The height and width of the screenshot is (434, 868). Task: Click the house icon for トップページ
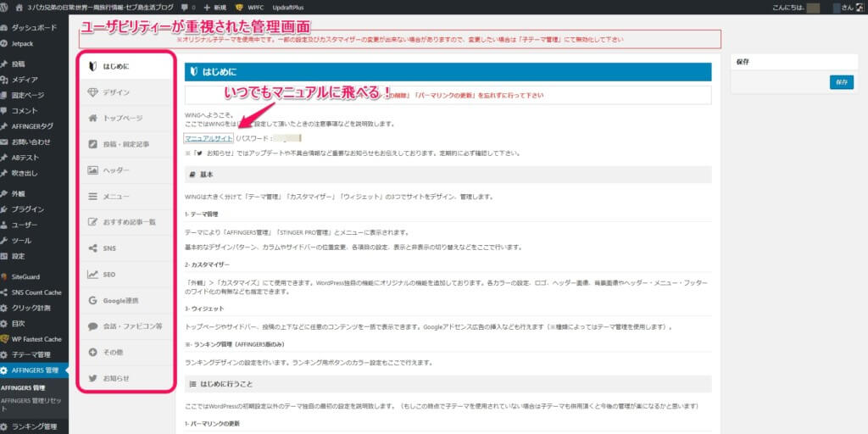pos(93,118)
